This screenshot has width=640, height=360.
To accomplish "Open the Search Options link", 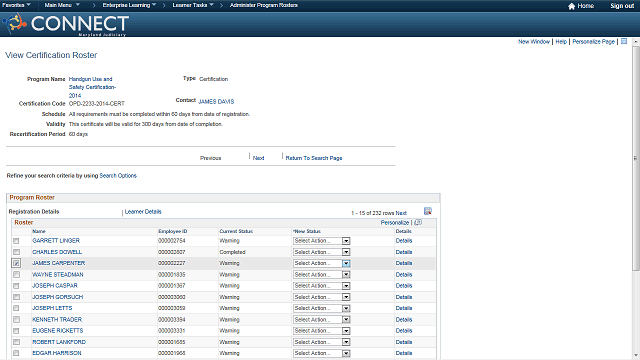I will click(x=118, y=176).
